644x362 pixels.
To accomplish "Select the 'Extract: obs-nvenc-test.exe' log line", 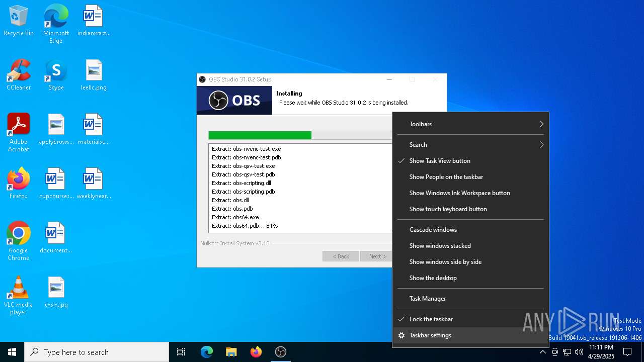I will [247, 149].
